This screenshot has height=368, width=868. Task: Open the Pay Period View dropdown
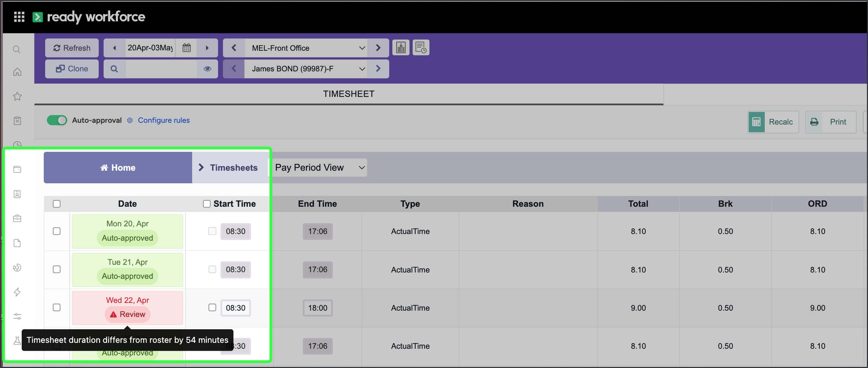[318, 168]
